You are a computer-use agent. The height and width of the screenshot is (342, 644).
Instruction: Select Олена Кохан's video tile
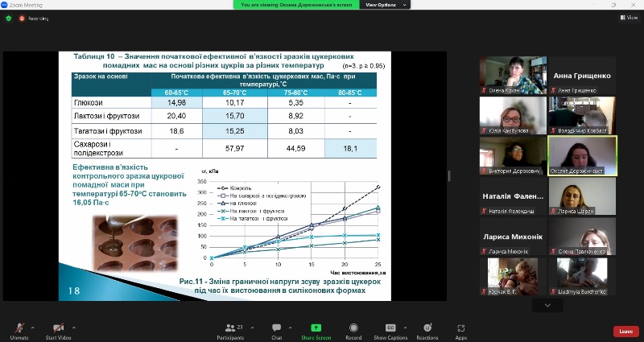(x=513, y=75)
